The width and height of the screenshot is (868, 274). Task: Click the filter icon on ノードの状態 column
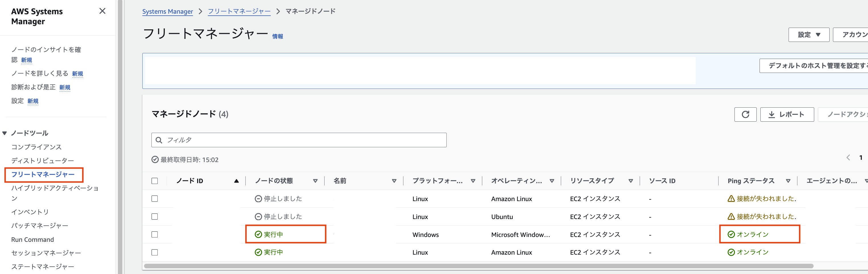pyautogui.click(x=315, y=181)
